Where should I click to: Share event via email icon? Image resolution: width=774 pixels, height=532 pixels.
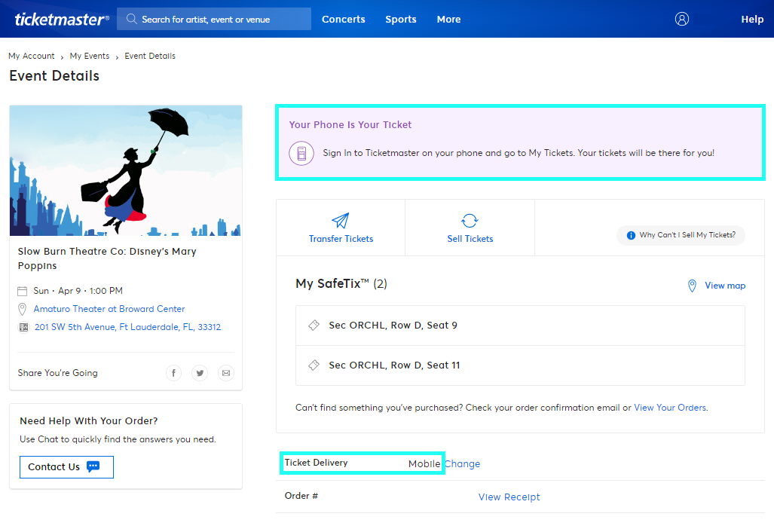point(226,373)
